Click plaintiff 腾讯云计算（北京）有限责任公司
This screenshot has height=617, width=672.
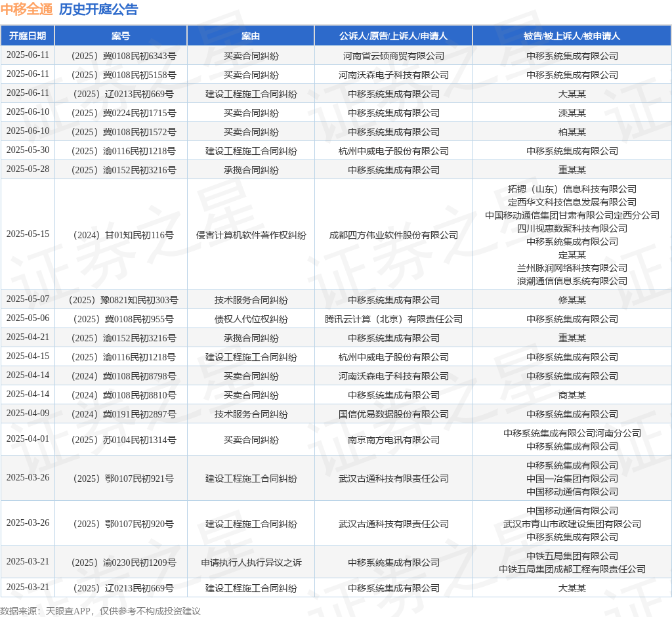394,319
